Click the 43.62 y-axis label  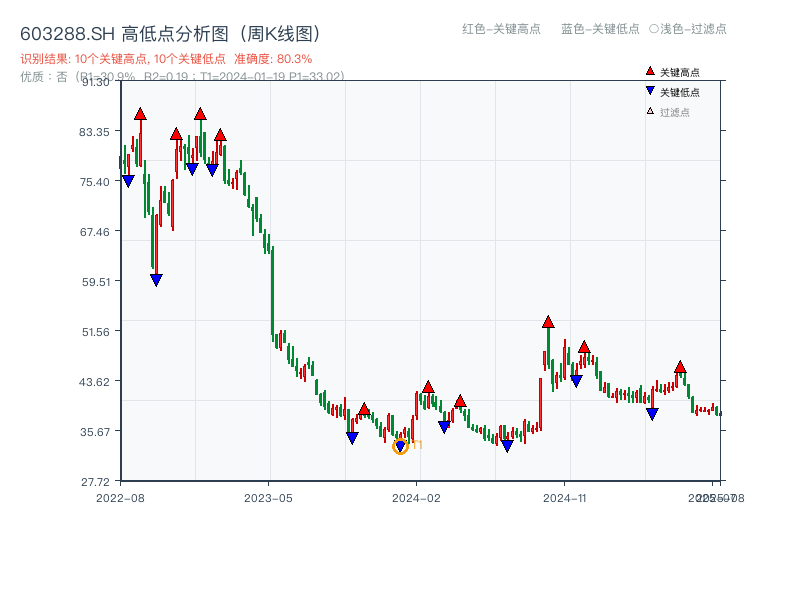(x=94, y=382)
